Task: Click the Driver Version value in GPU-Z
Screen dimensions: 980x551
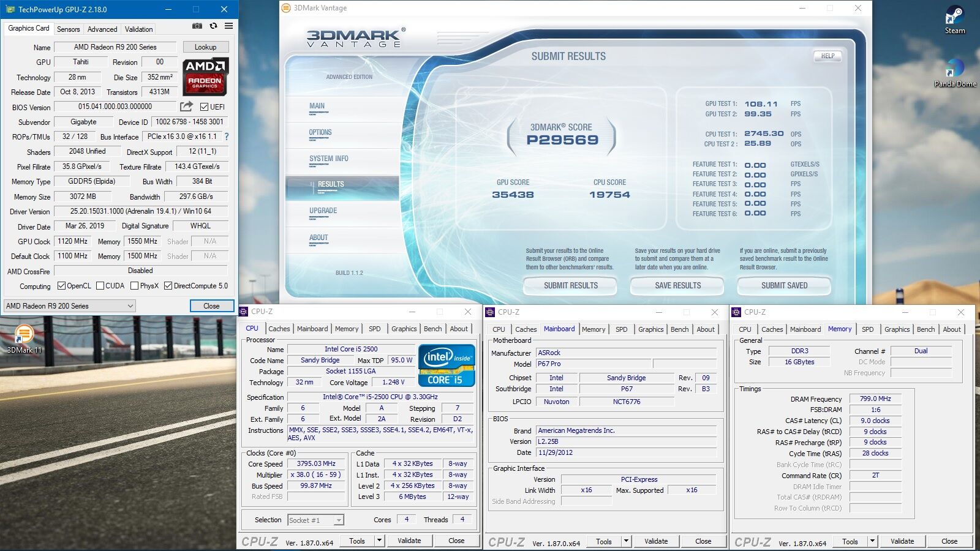Action: point(141,211)
